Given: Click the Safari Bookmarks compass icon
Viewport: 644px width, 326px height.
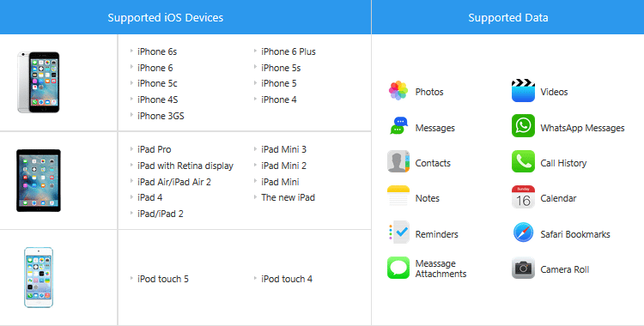Looking at the screenshot, I should click(523, 232).
